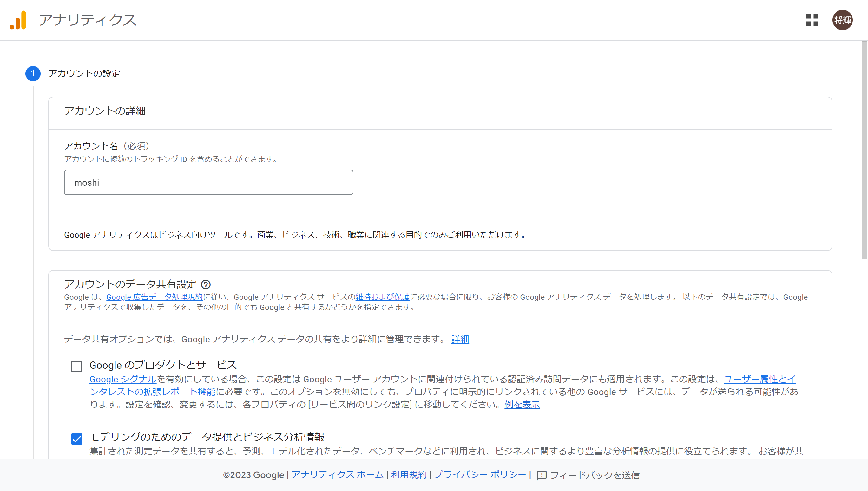Screen dimensions: 868x491
Task: Open アナリティクス ホーム in the footer
Action: [338, 475]
